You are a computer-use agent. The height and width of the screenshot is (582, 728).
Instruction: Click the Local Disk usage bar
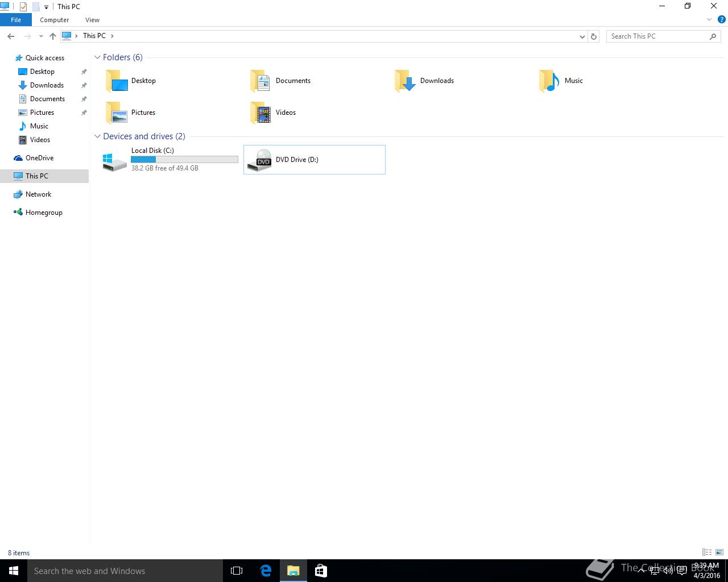[185, 160]
